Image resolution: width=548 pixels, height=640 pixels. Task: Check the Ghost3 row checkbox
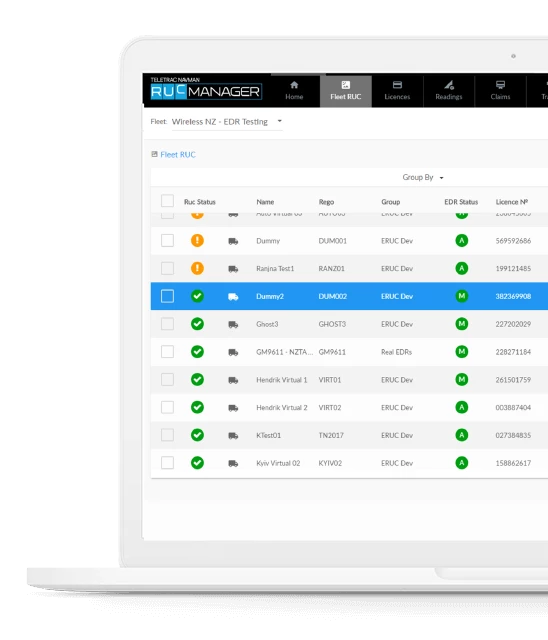coord(167,324)
